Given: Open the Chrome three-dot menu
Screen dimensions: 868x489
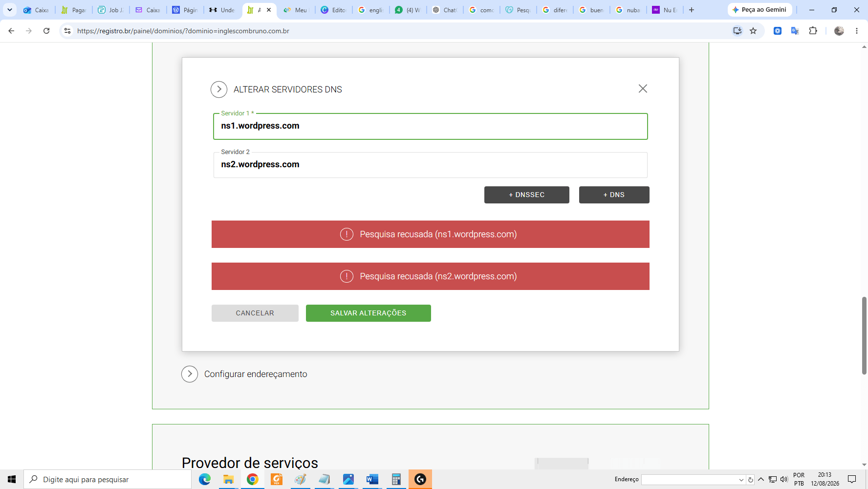Looking at the screenshot, I should click(x=857, y=31).
